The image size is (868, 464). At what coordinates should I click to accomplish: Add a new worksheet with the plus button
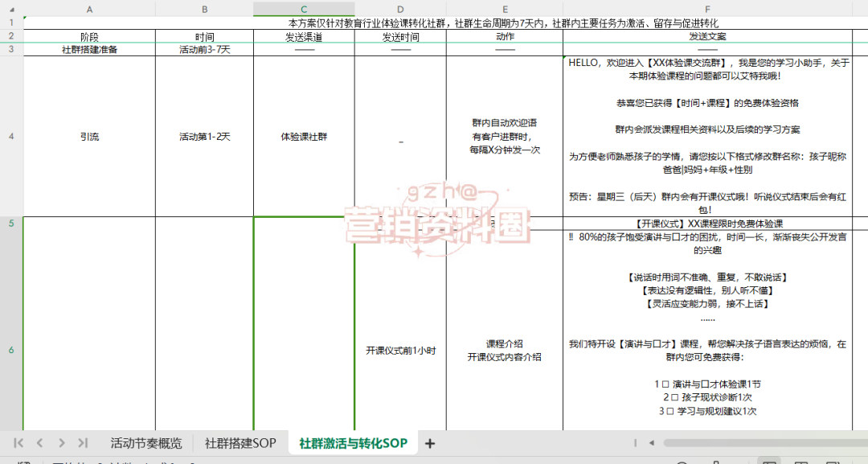coord(430,442)
